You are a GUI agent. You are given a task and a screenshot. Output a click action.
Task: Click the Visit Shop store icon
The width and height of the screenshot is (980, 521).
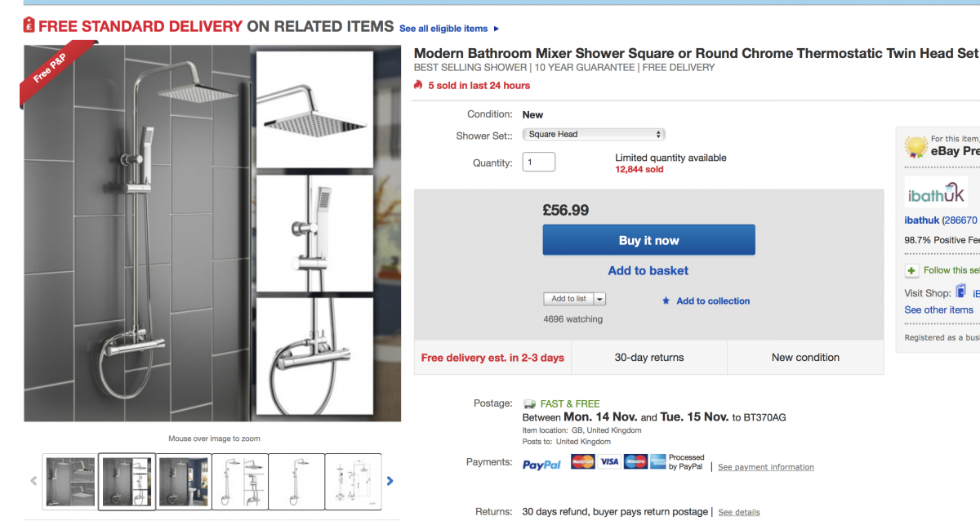[961, 292]
